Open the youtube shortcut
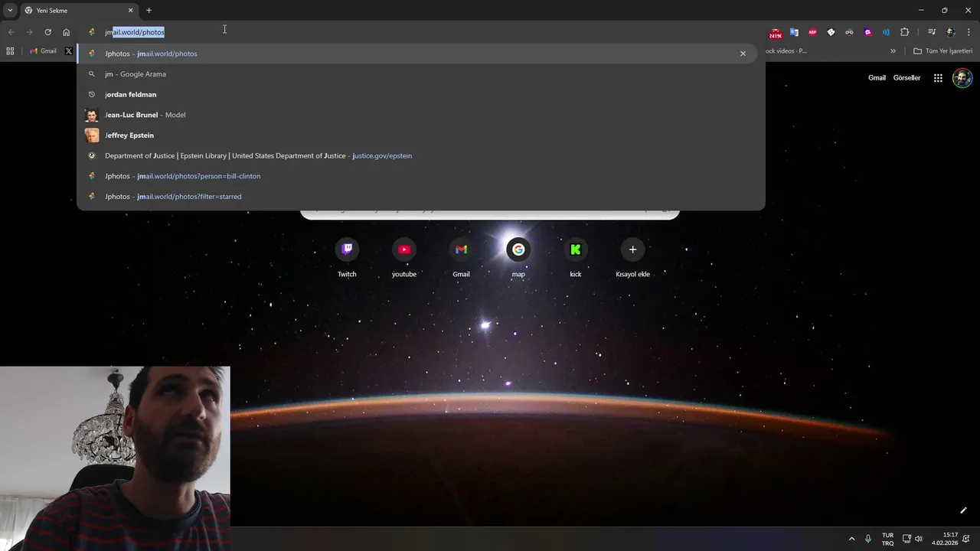The width and height of the screenshot is (980, 551). coord(404,258)
